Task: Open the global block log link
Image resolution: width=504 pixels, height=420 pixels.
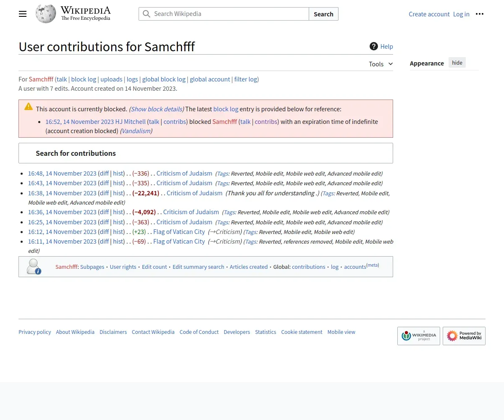Action: coord(164,79)
